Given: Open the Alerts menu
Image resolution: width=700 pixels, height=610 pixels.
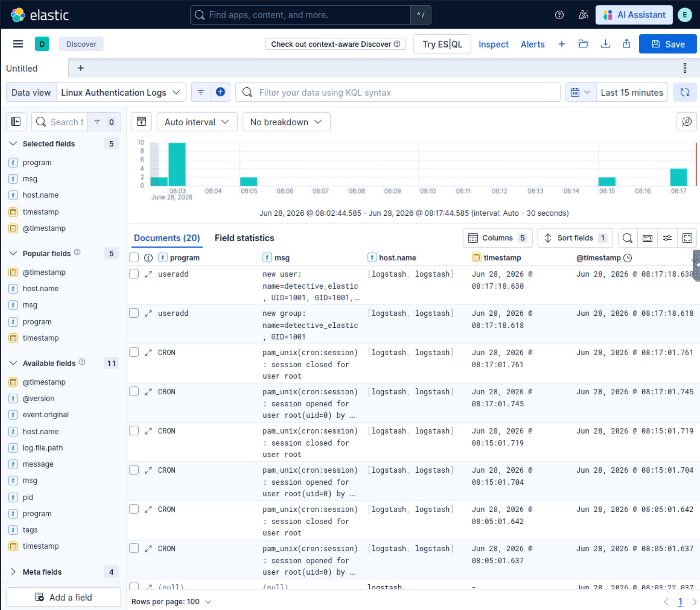Looking at the screenshot, I should (532, 44).
